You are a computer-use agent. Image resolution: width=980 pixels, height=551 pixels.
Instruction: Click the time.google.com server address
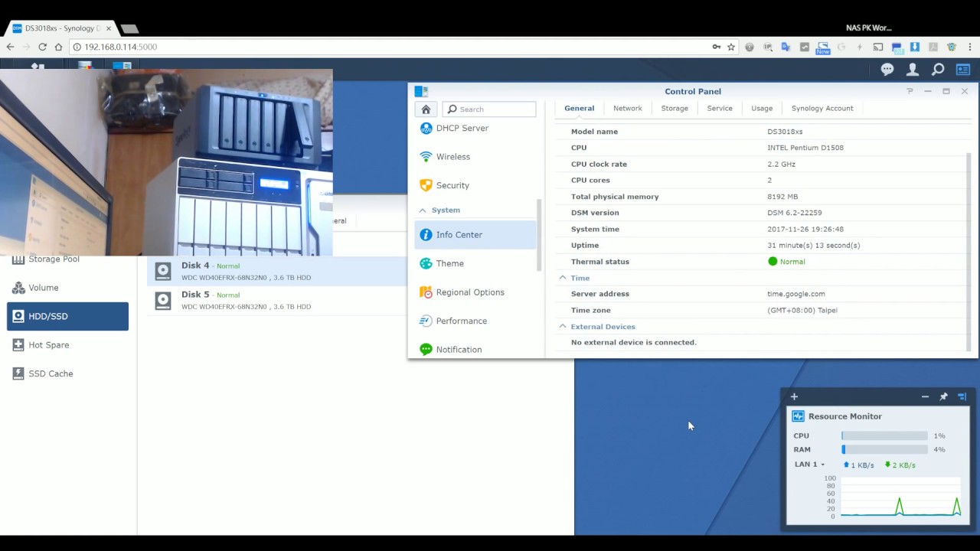796,294
